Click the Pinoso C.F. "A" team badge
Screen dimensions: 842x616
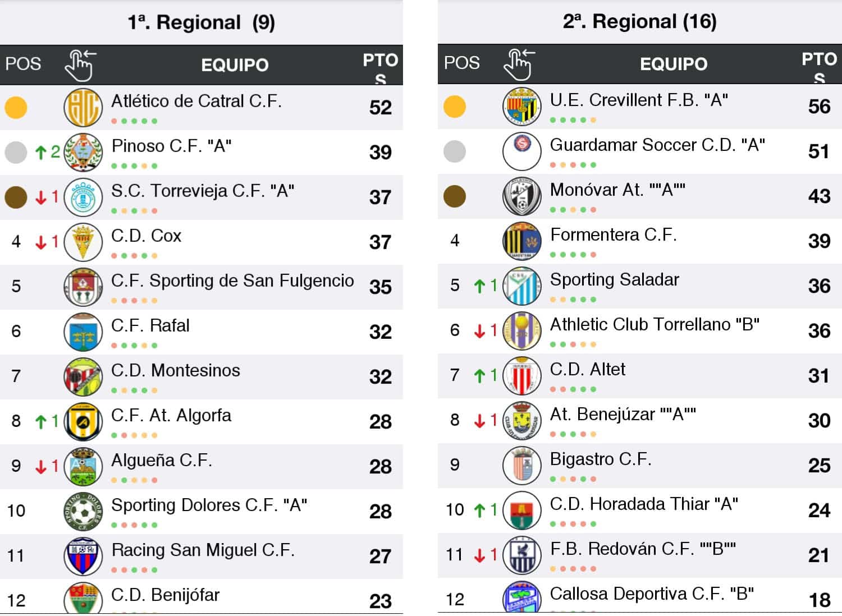[x=83, y=152]
